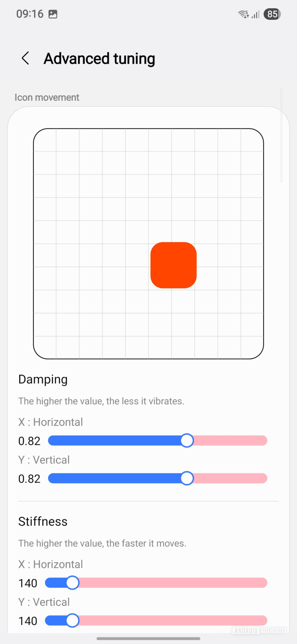The height and width of the screenshot is (644, 297).
Task: Tap the Icon movement section header
Action: [x=47, y=97]
